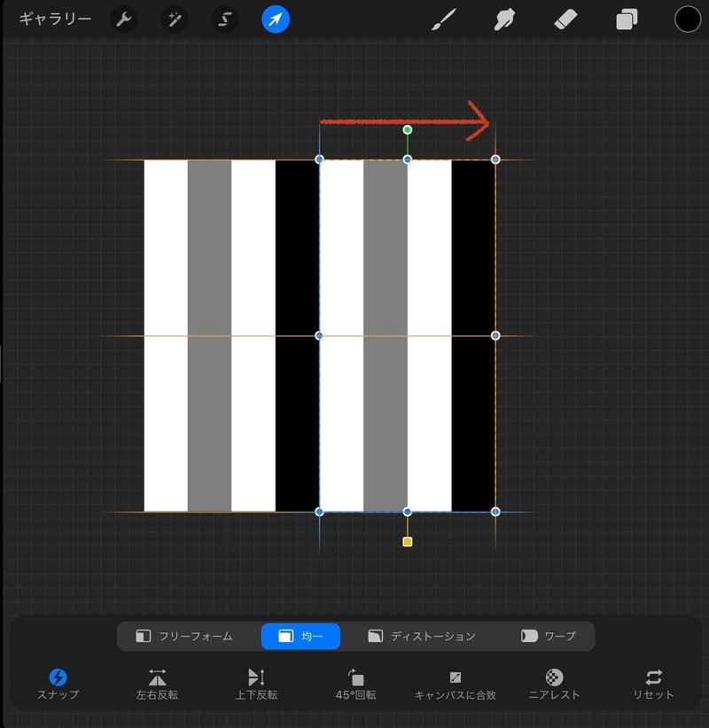709x728 pixels.
Task: Click the yellow square bounding-box adjust handle
Action: pyautogui.click(x=408, y=542)
